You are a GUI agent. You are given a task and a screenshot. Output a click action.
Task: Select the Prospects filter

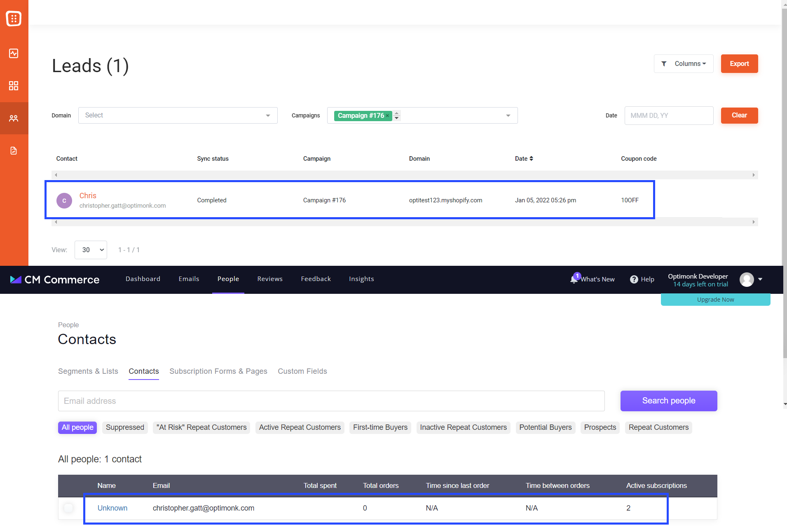pos(600,428)
